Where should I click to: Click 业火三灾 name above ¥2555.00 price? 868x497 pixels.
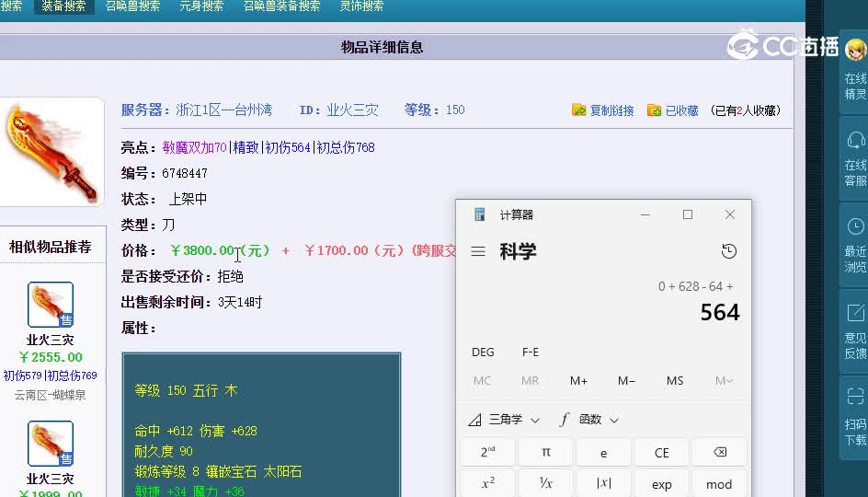(x=50, y=340)
